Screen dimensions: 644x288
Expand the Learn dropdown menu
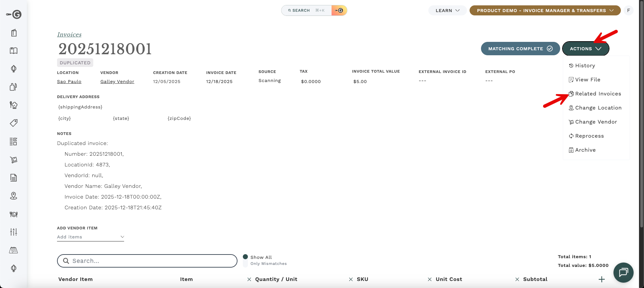[x=447, y=10]
